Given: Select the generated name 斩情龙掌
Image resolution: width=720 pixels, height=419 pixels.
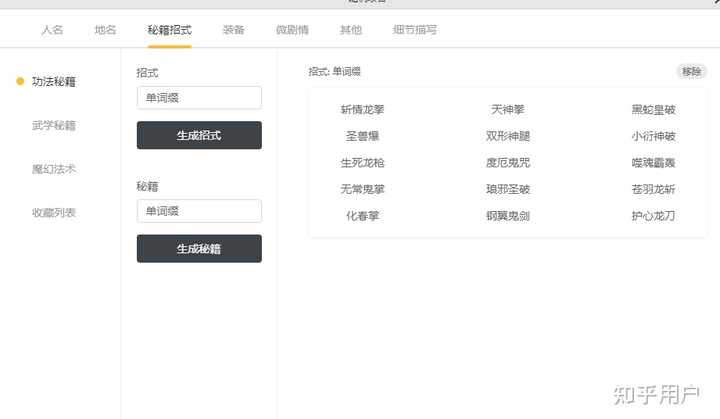Looking at the screenshot, I should point(362,109).
